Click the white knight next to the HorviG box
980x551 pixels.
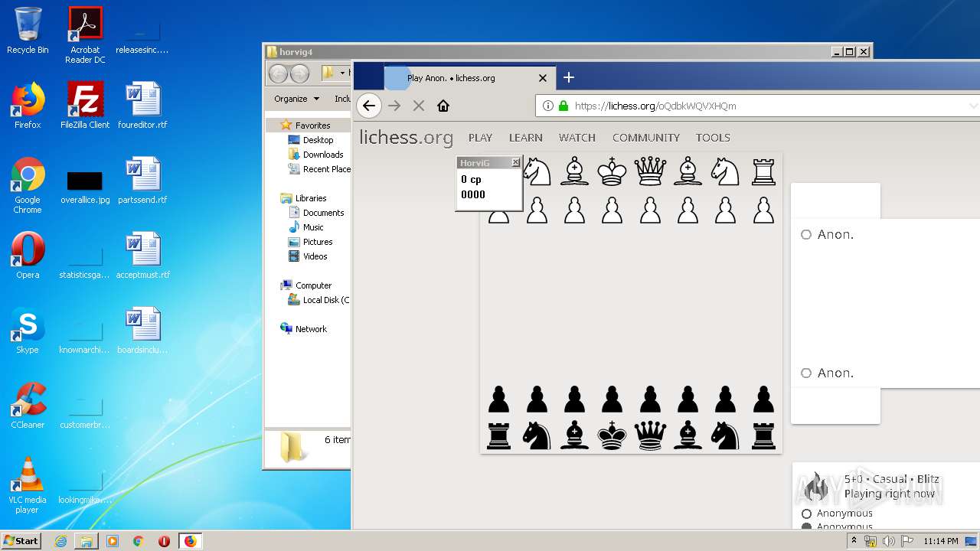[537, 171]
